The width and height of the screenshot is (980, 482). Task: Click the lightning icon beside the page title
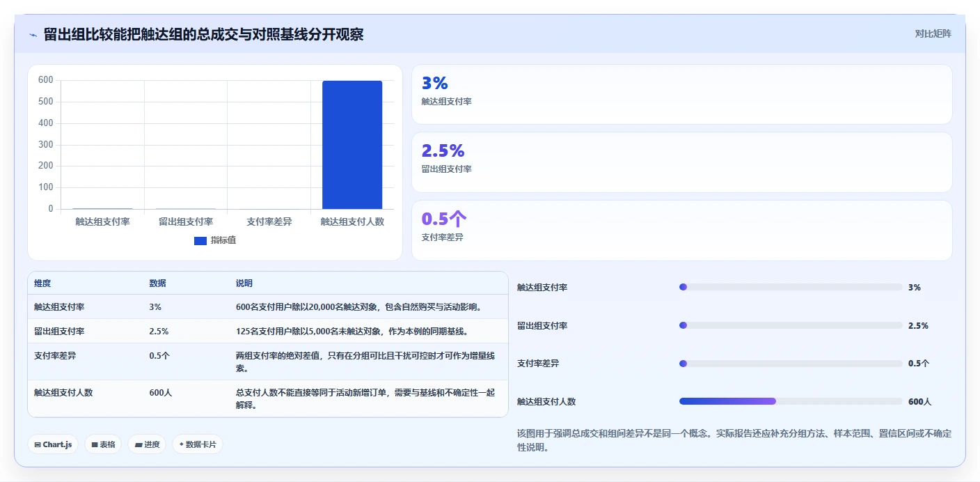33,35
